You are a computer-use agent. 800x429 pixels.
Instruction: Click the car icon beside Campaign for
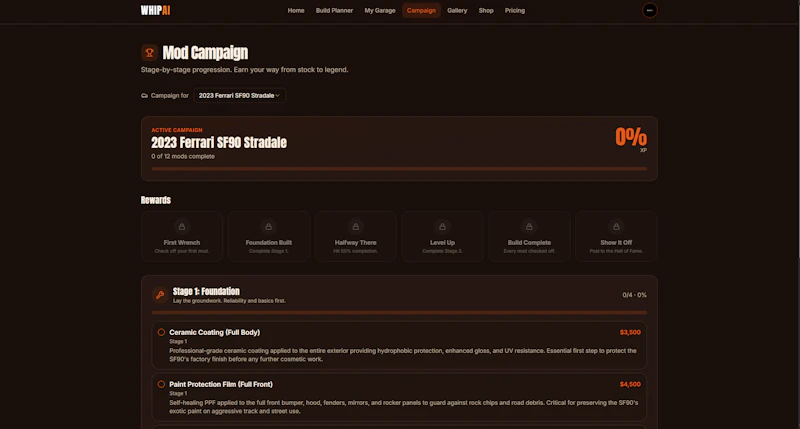[144, 95]
